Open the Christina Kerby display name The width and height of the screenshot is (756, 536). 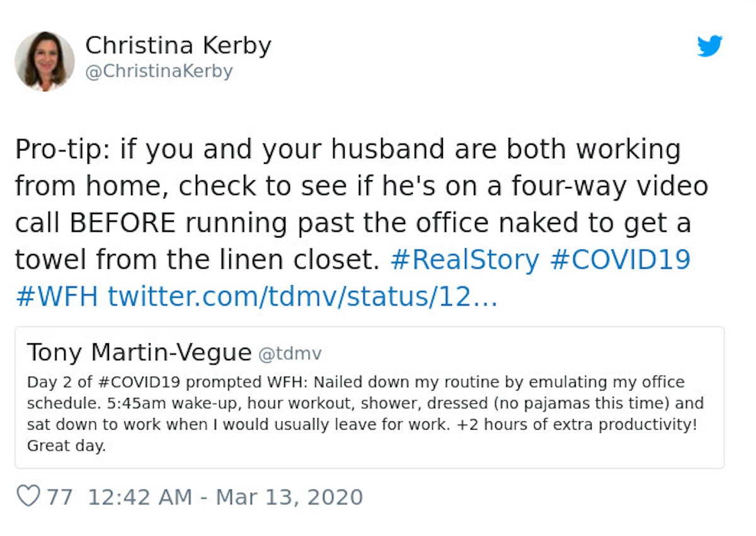point(178,45)
